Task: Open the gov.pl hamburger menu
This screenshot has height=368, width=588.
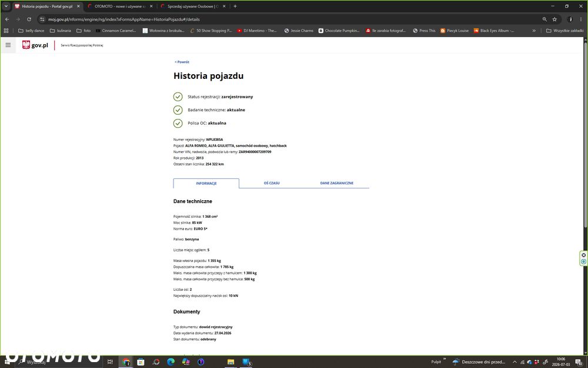Action: 8,45
